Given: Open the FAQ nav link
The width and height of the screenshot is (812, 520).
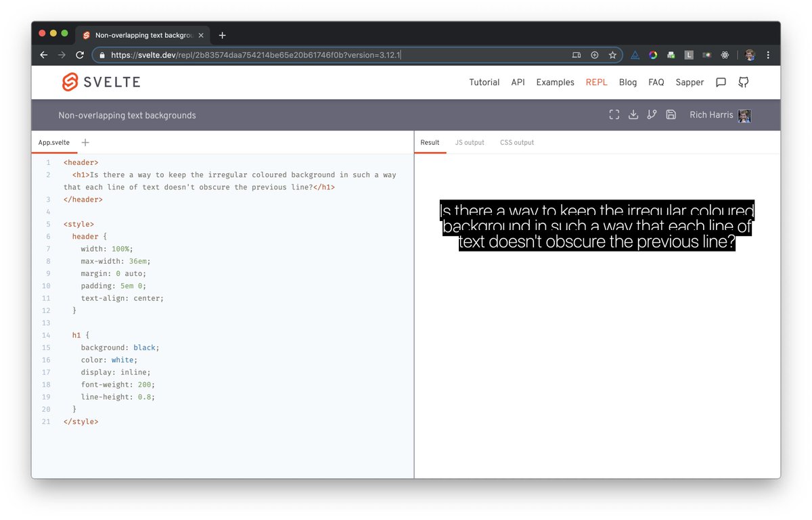Looking at the screenshot, I should point(656,82).
